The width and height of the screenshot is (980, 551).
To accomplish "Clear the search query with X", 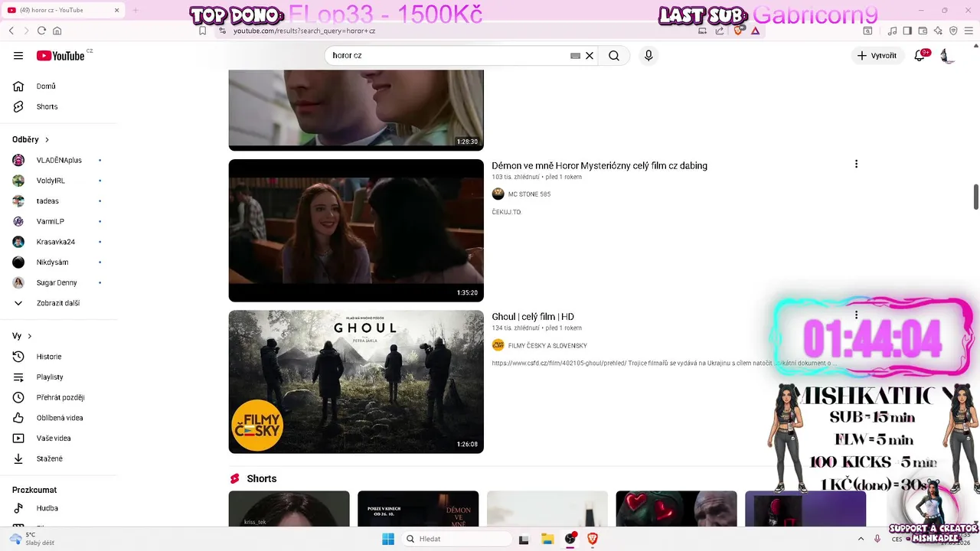I will [590, 55].
